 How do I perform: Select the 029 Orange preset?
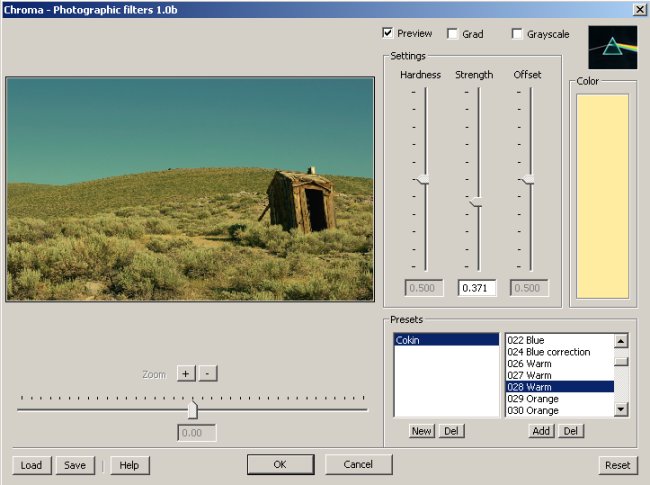point(558,399)
